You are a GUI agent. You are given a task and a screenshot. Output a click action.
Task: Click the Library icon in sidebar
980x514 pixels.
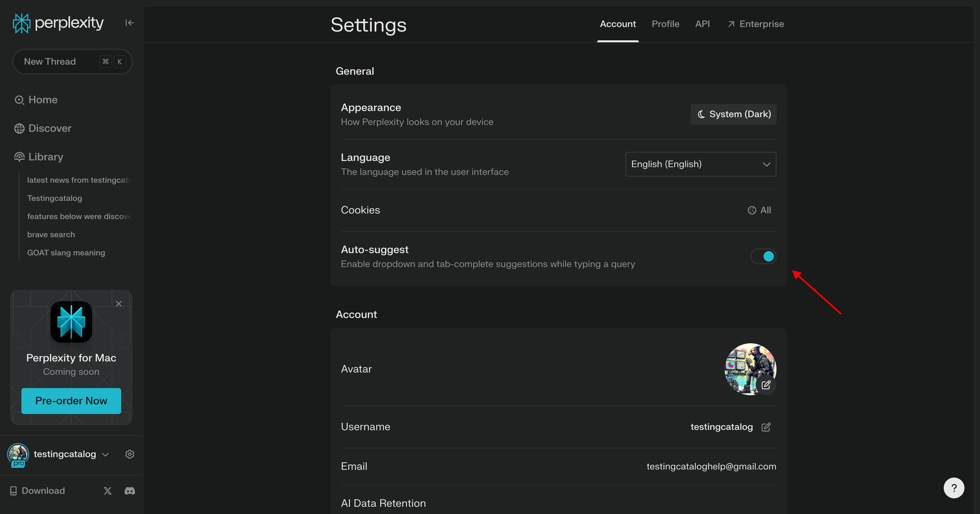(x=19, y=157)
